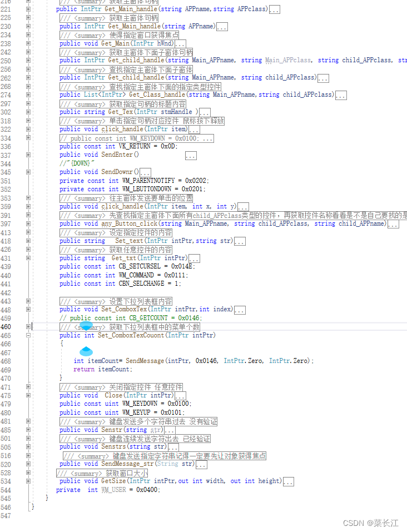
Task: Click line number 547 in the gutter
Action: pos(6,516)
